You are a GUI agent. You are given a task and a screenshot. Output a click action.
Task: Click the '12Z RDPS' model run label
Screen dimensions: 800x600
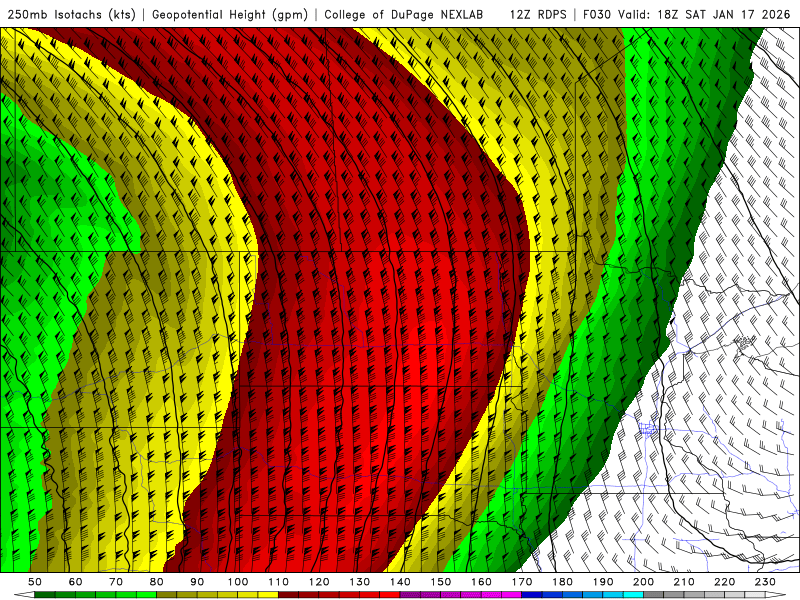click(x=538, y=14)
